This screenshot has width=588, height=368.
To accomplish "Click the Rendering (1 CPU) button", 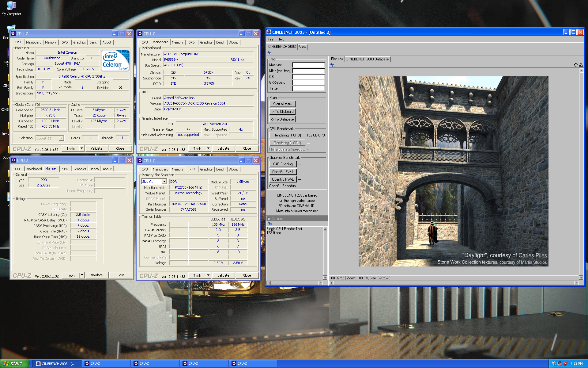I will click(287, 135).
